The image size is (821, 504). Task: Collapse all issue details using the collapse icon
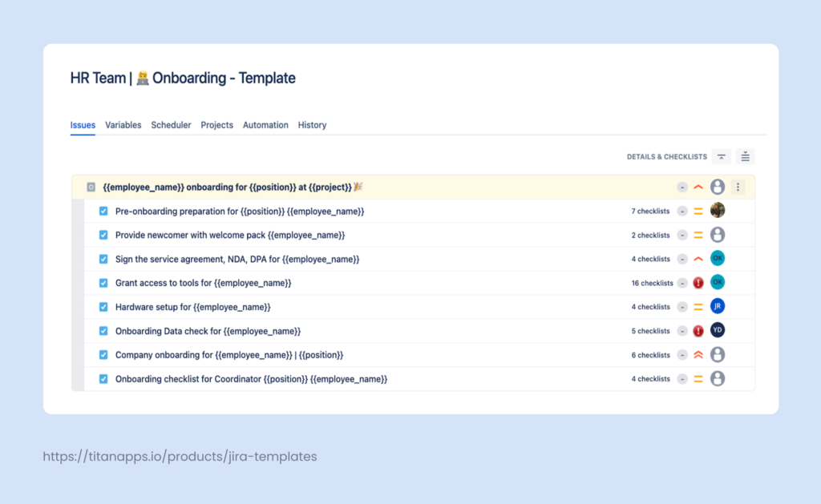721,156
